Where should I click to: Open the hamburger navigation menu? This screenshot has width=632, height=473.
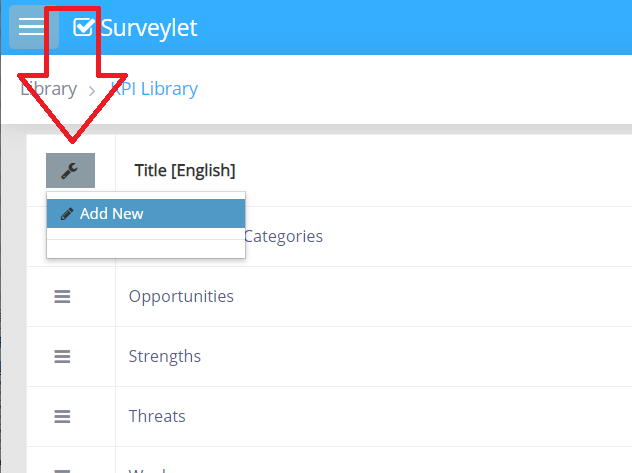[x=32, y=27]
